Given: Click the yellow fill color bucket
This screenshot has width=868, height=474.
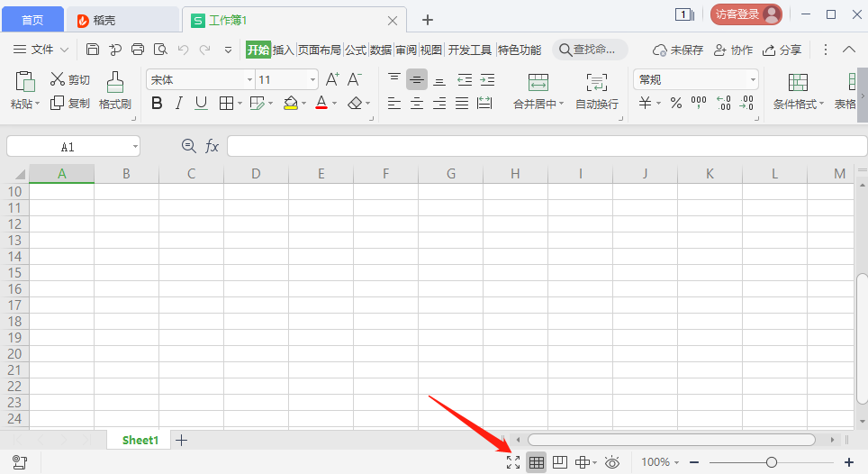Looking at the screenshot, I should pos(291,103).
